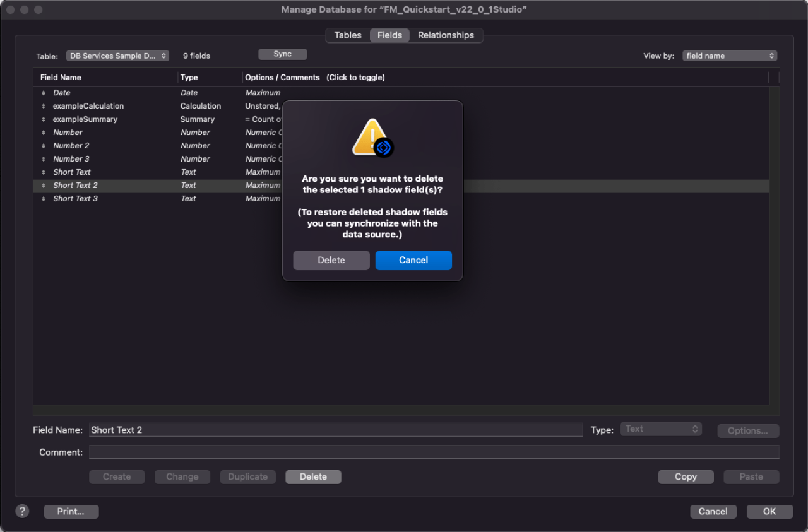Image resolution: width=808 pixels, height=532 pixels.
Task: Click the Calculation type cell
Action: point(201,106)
